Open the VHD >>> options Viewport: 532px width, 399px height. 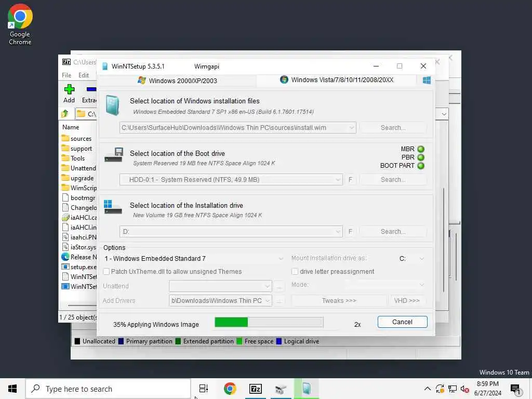click(407, 301)
